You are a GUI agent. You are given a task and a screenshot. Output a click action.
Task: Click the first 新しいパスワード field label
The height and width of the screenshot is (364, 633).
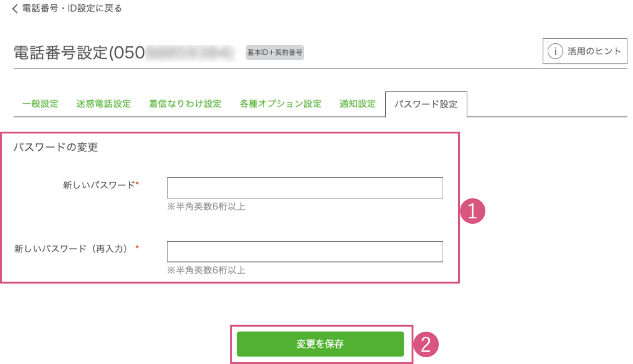click(99, 185)
